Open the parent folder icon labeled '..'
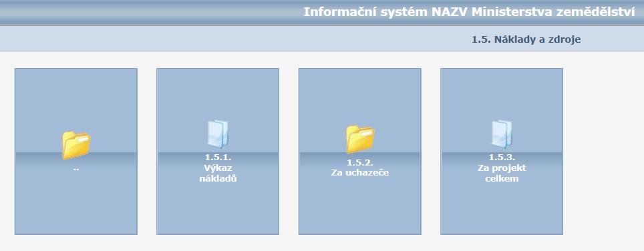 76,145
